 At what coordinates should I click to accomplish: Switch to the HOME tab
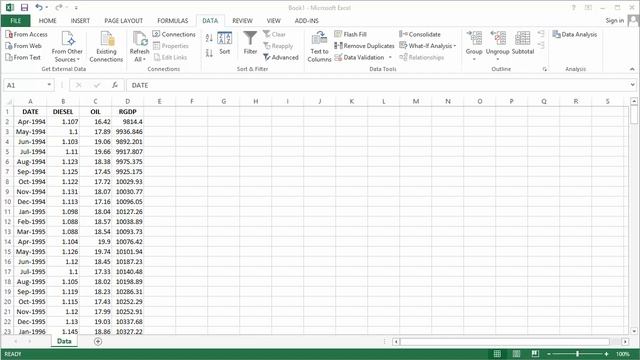(47, 20)
